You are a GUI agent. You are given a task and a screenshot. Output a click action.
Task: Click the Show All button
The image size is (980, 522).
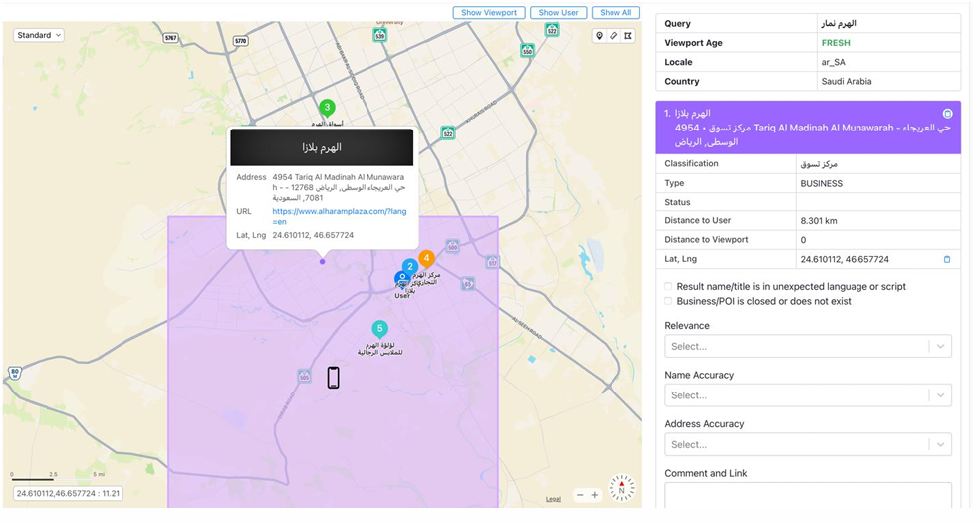(x=615, y=13)
